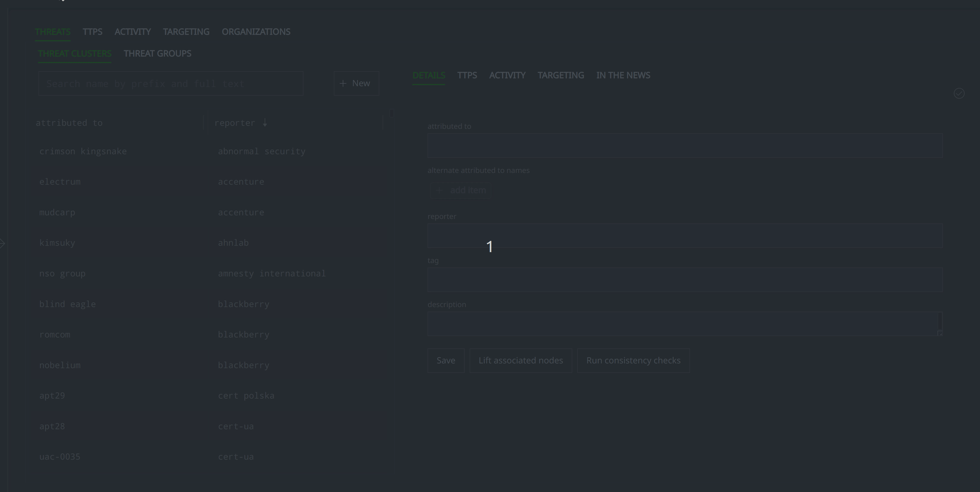Open the In The News detail tab

623,75
